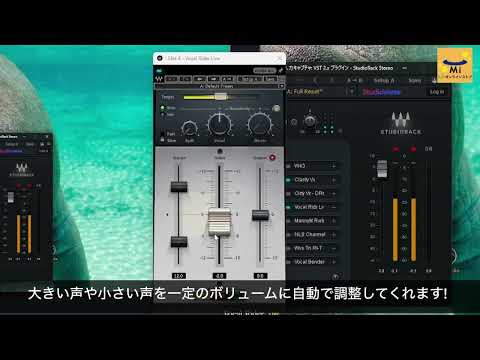Select the Vocal Rider Live slot in rack
Viewport: 480px width, 360px height.
coord(311,207)
